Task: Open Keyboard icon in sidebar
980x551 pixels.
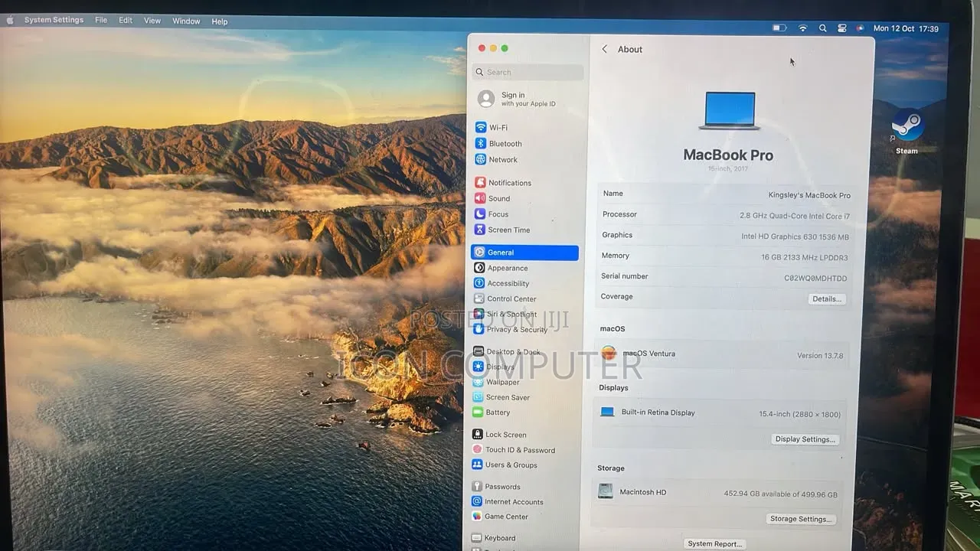Action: tap(477, 538)
